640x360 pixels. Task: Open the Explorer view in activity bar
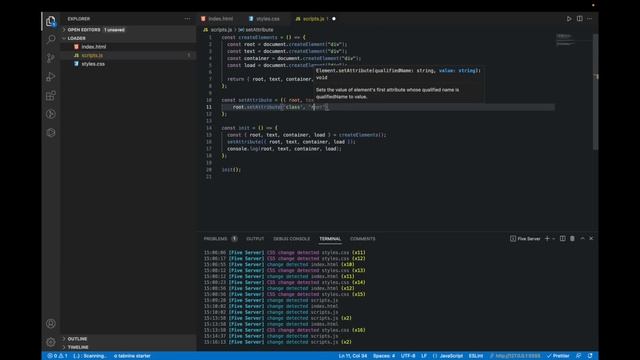coord(51,21)
